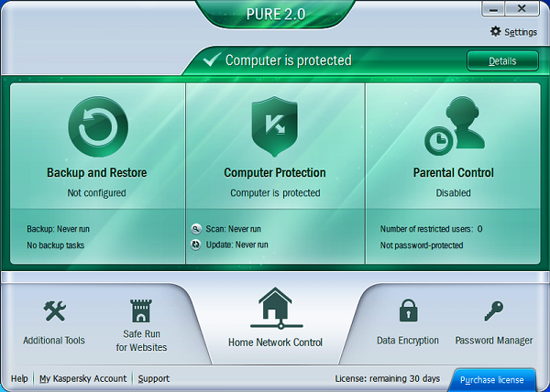Click the 'Additional Tools' label
Image resolution: width=550 pixels, height=392 pixels.
pyautogui.click(x=54, y=341)
